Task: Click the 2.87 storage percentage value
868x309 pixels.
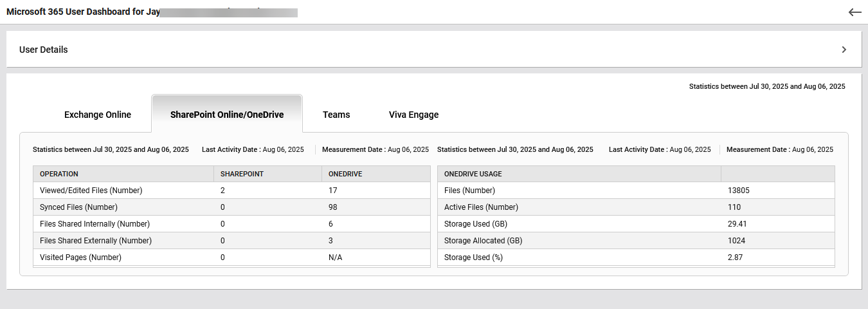Action: [x=735, y=257]
